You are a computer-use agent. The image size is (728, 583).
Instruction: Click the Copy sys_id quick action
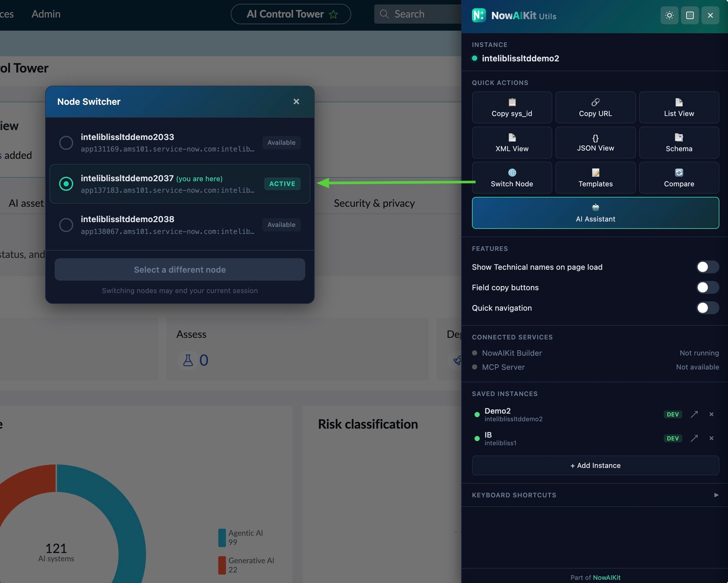512,107
